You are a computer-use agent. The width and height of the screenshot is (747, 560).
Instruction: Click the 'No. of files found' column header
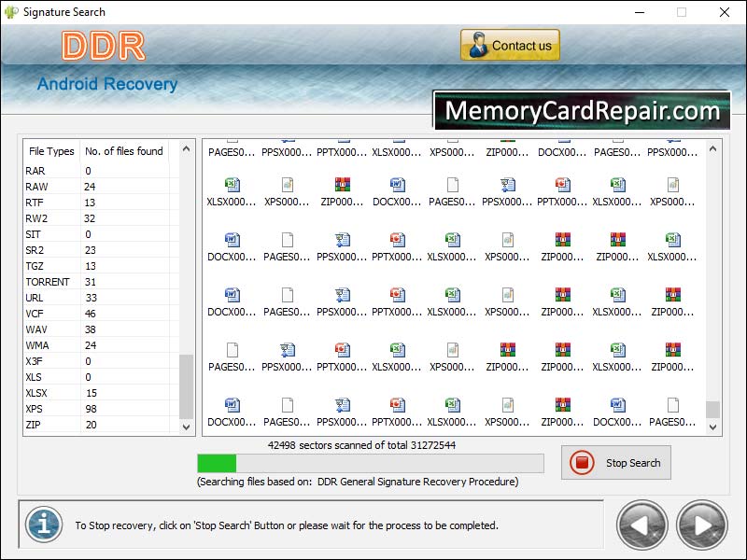tap(124, 151)
